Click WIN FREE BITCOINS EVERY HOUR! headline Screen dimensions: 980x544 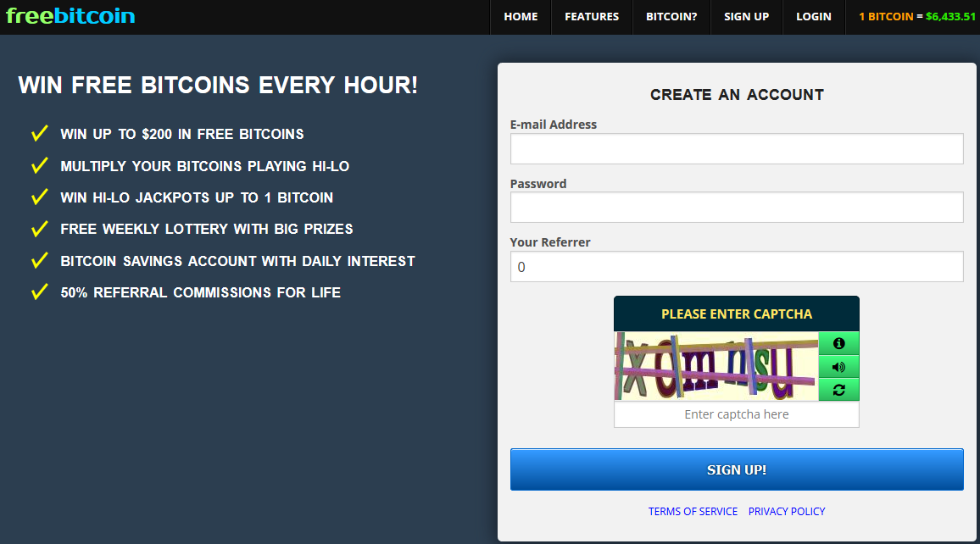coord(218,85)
